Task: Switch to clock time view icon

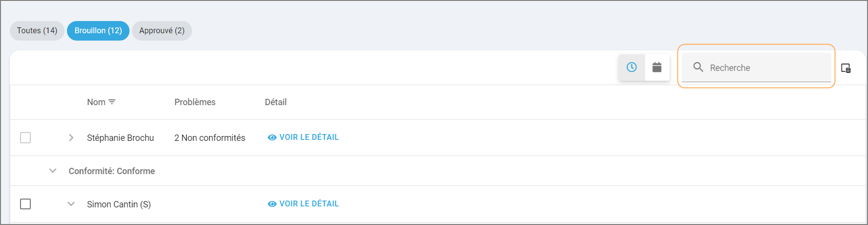Action: pyautogui.click(x=631, y=67)
